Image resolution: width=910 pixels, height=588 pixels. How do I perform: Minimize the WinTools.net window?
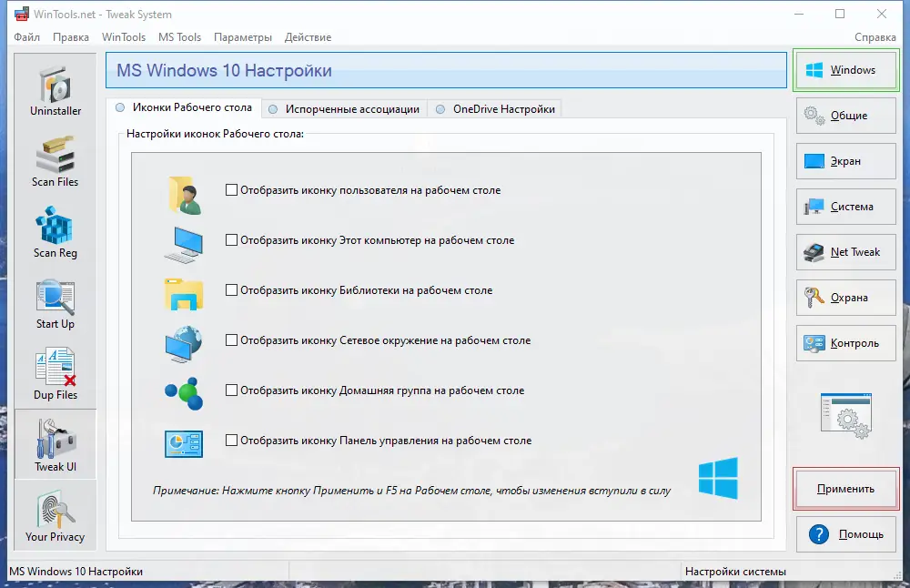coord(799,14)
